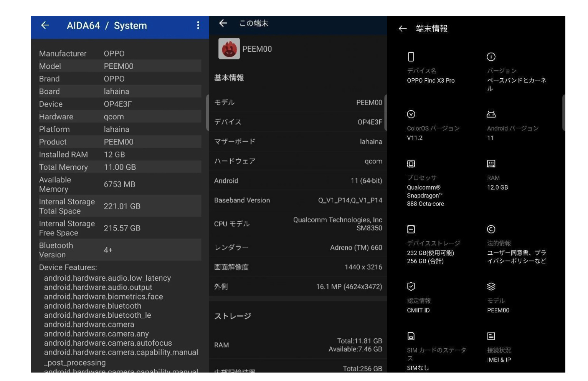Select Bluetooth Version value 4+
Viewport: 588px width, 381px height.
tap(108, 250)
